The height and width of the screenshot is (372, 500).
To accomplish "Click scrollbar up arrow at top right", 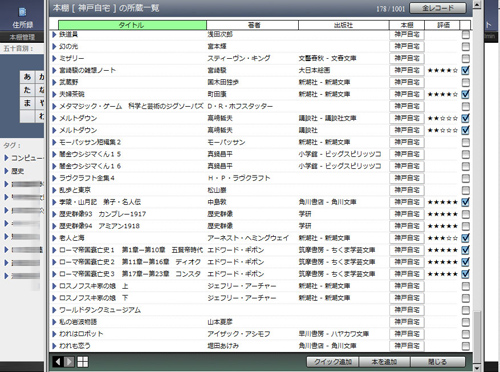I will 477,5.
